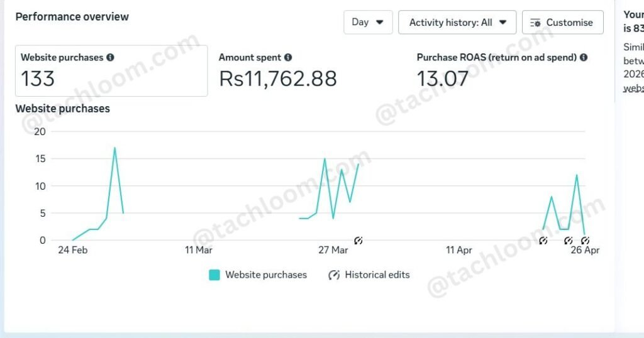Expand the Activity history: All dropdown

pos(457,22)
